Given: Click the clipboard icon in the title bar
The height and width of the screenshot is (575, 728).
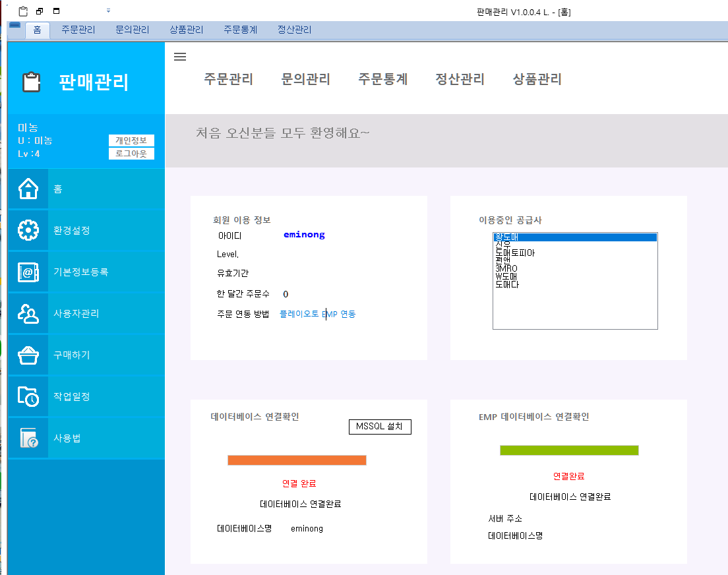Looking at the screenshot, I should coord(23,11).
